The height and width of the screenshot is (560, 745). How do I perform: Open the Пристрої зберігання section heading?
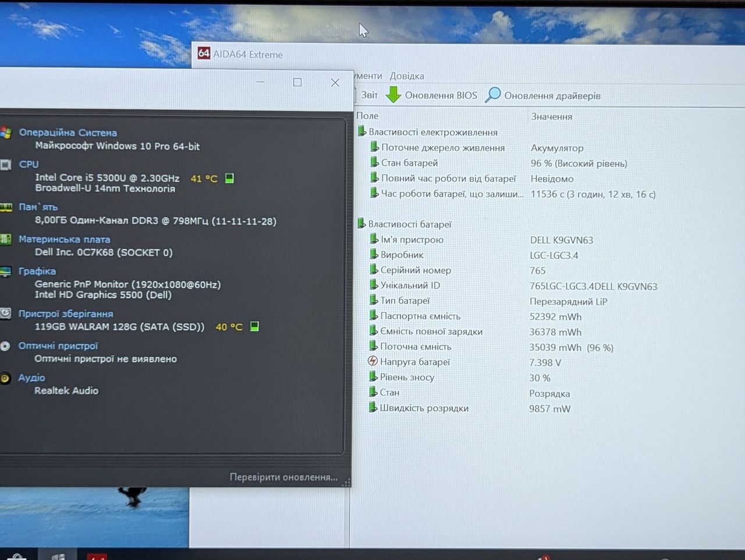66,313
